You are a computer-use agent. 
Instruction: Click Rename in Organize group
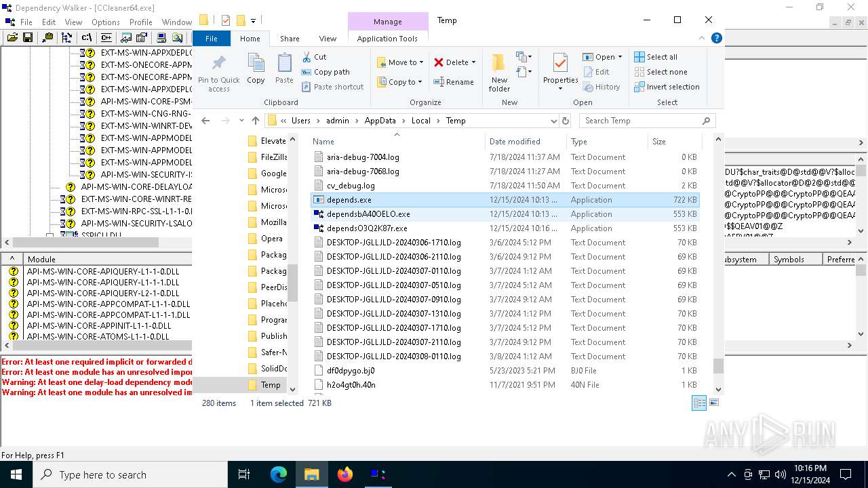[454, 82]
